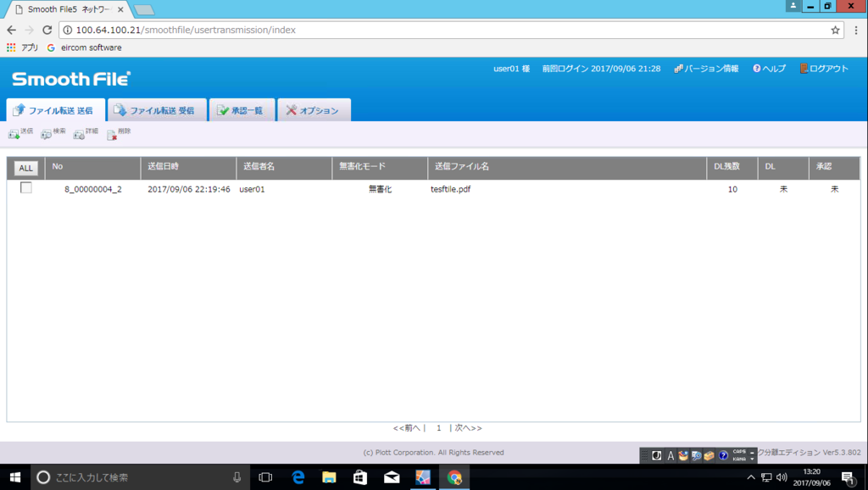Open 詳細 (details) from the toolbar

click(86, 133)
